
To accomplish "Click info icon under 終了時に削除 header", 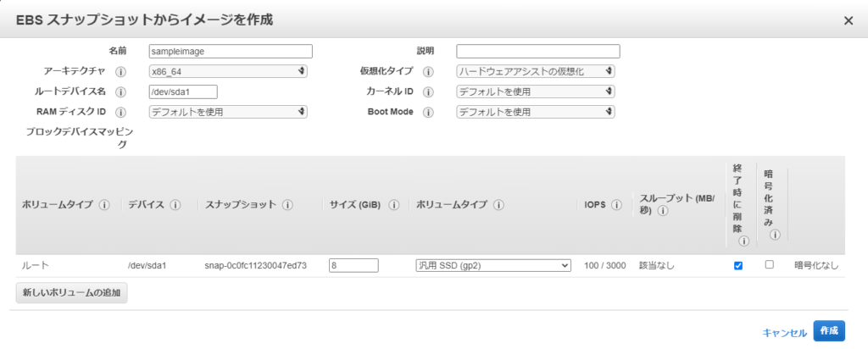I will pyautogui.click(x=743, y=241).
